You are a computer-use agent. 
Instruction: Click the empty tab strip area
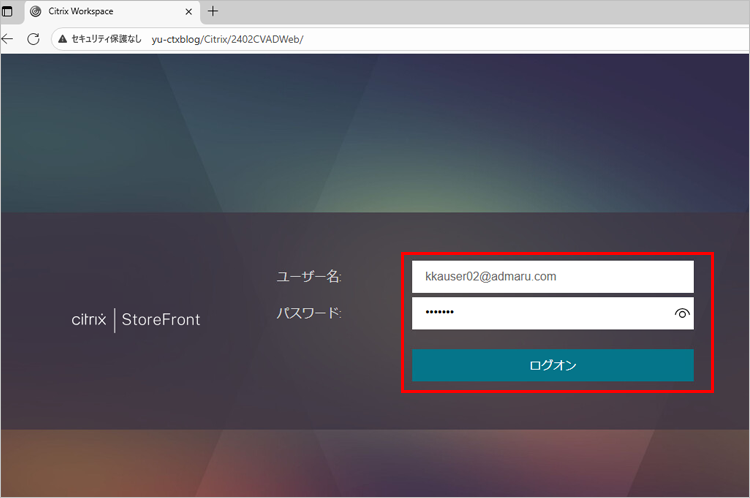480,11
